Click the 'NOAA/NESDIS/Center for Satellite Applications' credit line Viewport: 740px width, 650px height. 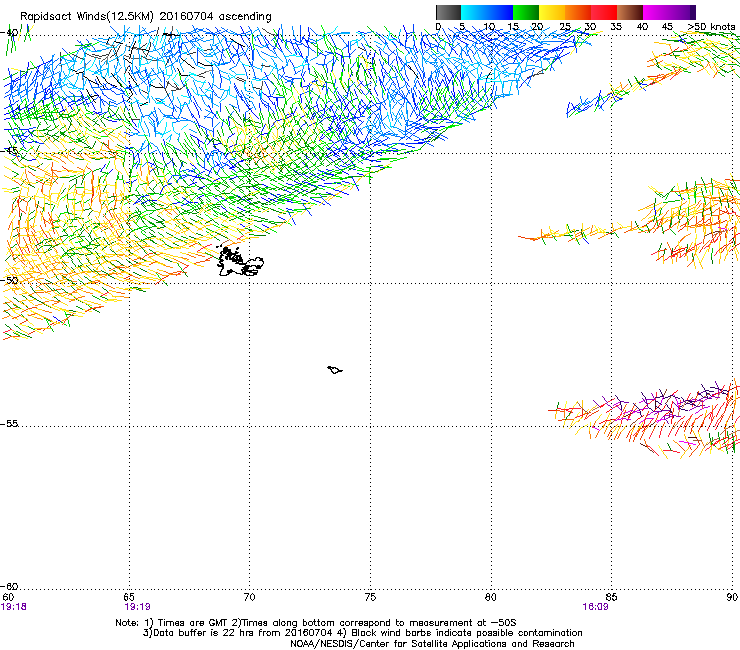(432, 644)
